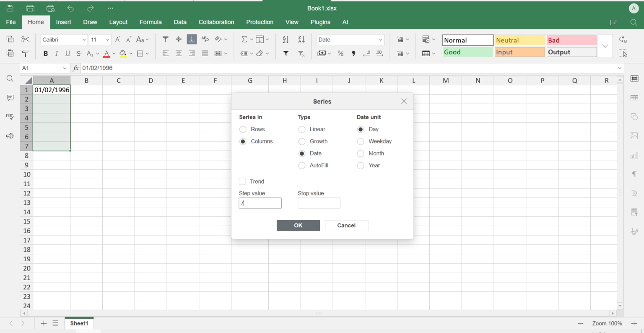Switch to the Insert ribbon tab
Image resolution: width=644 pixels, height=333 pixels.
63,22
